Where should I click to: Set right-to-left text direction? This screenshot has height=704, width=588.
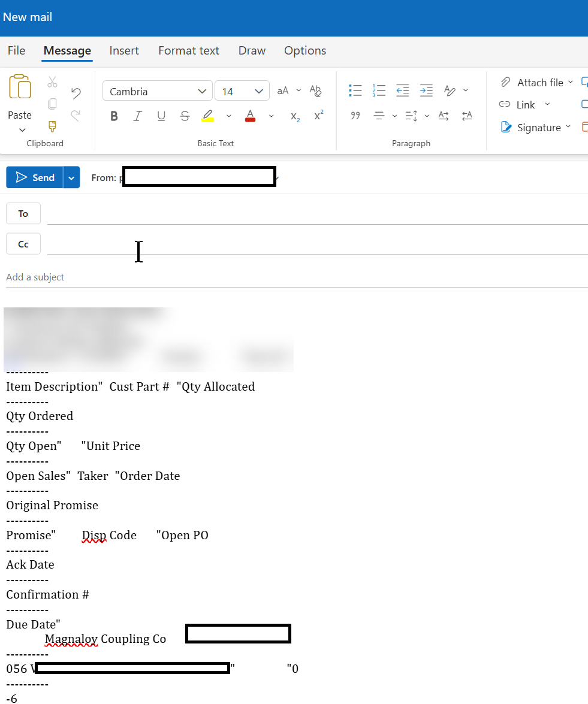tap(467, 116)
